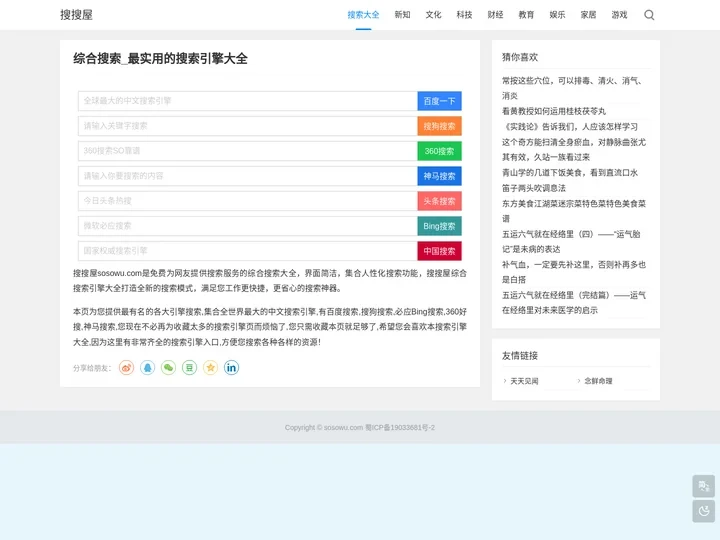
Task: Open article 补气血，一定要先补这里
Action: 574,272
